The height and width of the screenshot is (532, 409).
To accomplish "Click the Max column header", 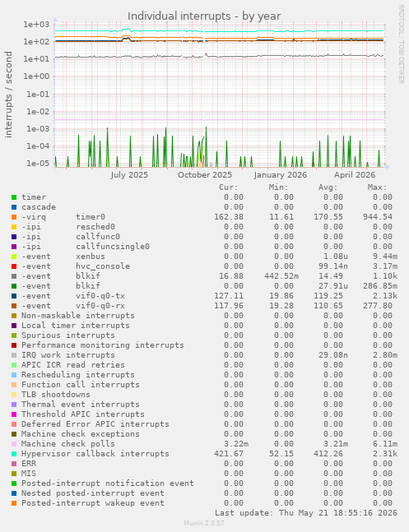I will point(377,187).
